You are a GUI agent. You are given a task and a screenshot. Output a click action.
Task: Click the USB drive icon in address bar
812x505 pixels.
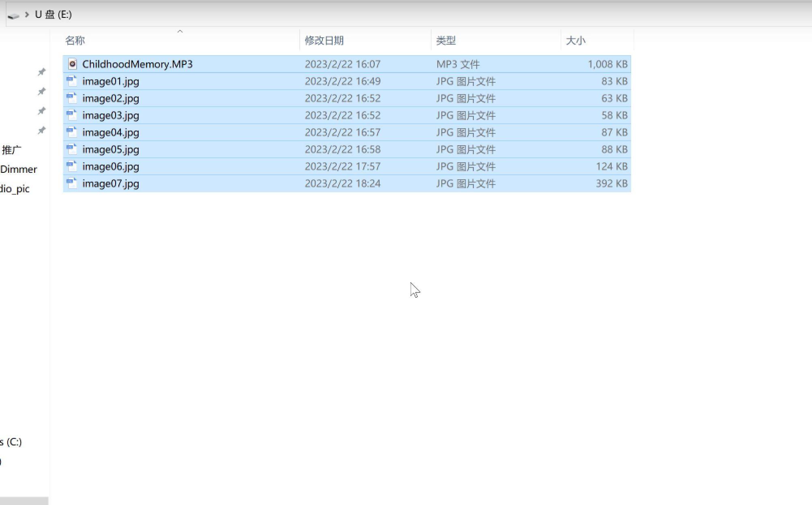13,15
